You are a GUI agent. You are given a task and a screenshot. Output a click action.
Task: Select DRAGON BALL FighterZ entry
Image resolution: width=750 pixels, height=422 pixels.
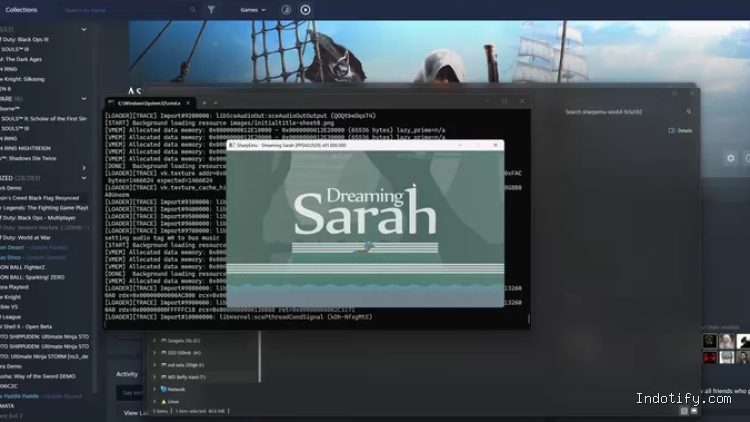pyautogui.click(x=22, y=267)
